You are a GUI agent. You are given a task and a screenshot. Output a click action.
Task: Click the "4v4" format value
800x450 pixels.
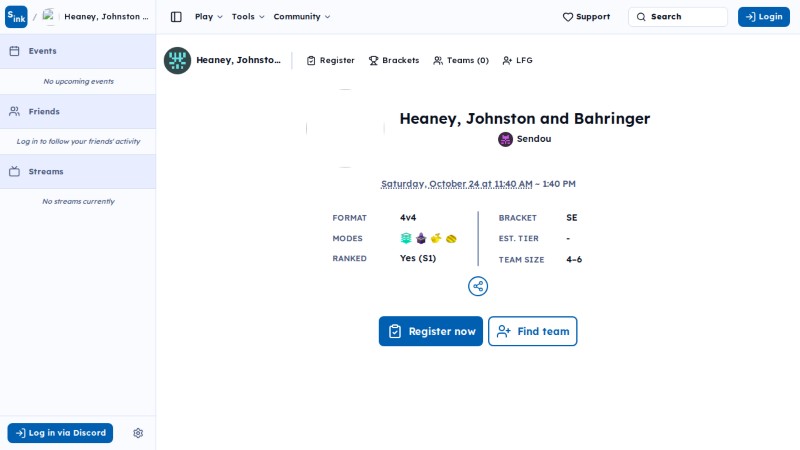point(408,218)
